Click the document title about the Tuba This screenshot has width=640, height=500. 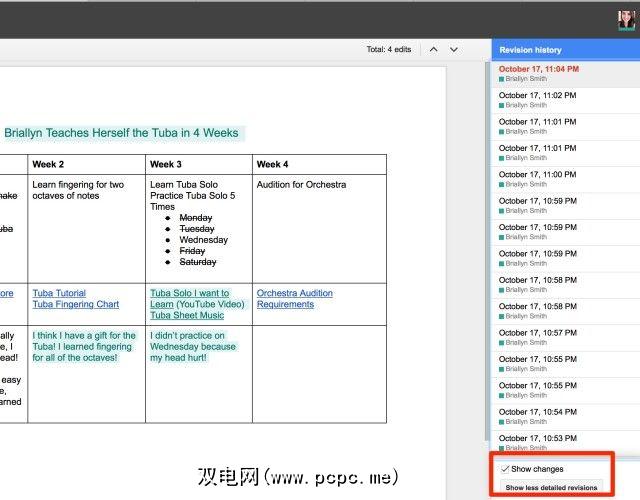point(121,133)
